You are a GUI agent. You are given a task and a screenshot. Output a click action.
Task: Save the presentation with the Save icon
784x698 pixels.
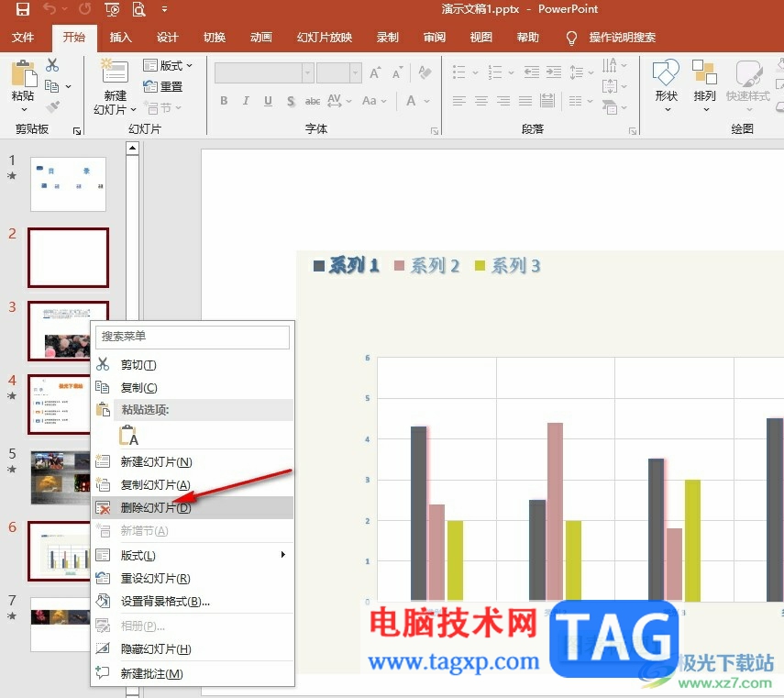click(x=23, y=9)
